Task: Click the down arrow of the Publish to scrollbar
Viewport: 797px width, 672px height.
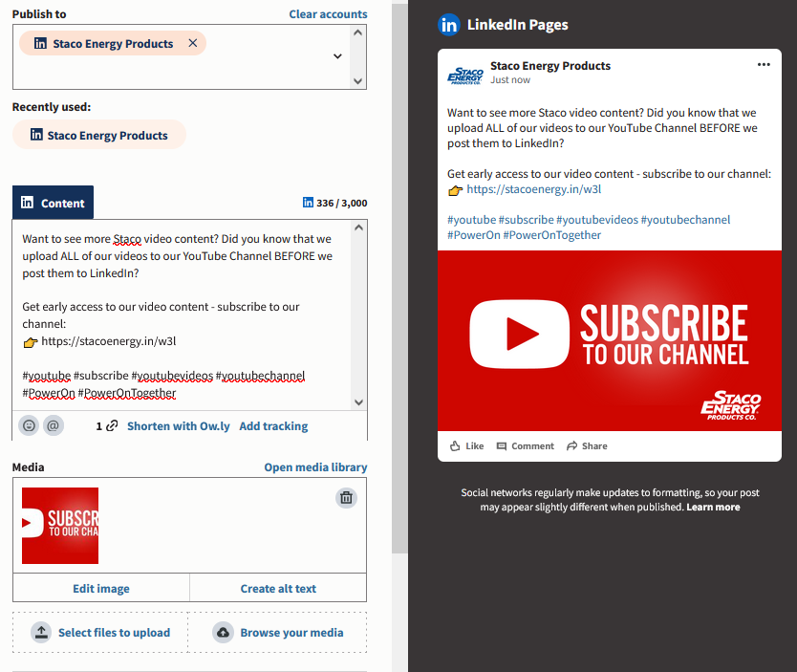Action: (x=357, y=81)
